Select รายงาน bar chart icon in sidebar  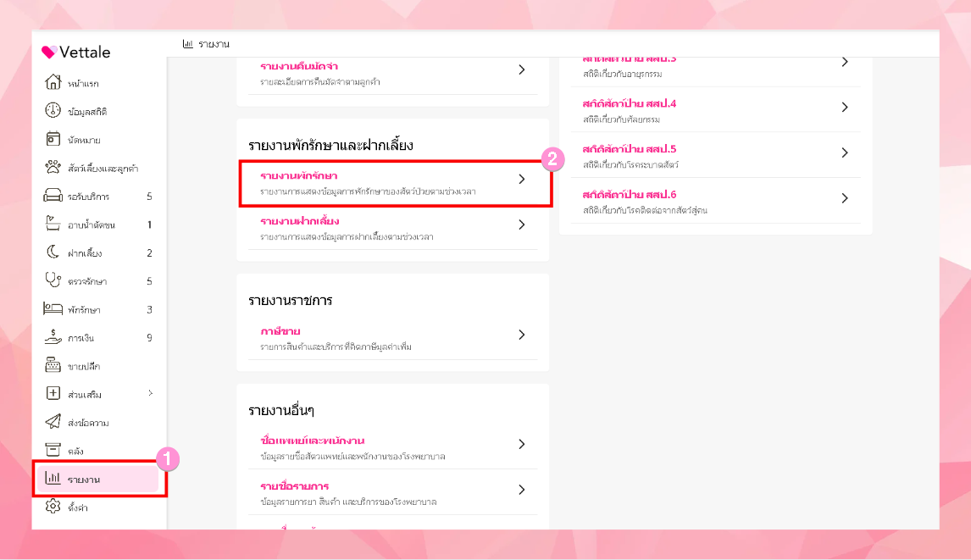point(53,478)
